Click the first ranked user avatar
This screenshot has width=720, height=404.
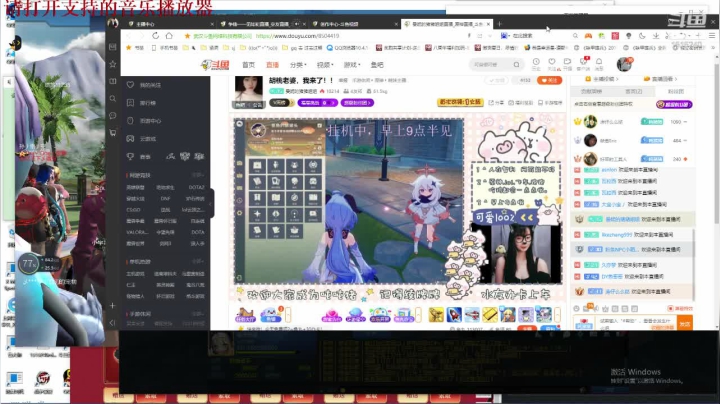point(590,122)
